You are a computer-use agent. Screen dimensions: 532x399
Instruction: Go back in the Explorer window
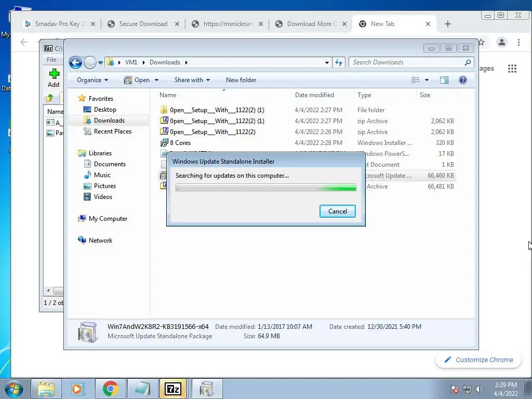(x=75, y=62)
